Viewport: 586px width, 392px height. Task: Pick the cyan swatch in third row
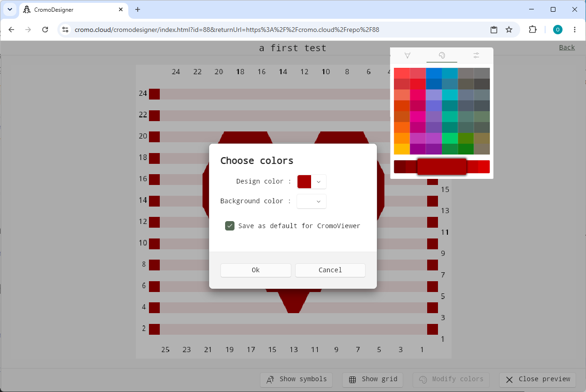(450, 95)
